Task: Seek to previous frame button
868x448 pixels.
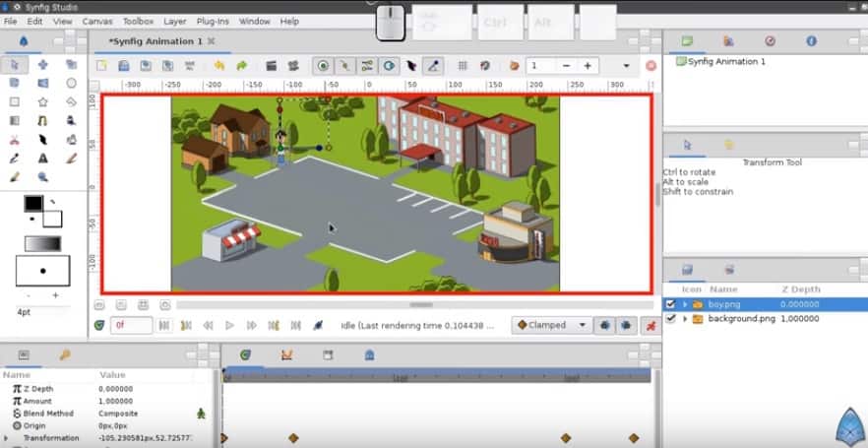Action: [x=209, y=326]
